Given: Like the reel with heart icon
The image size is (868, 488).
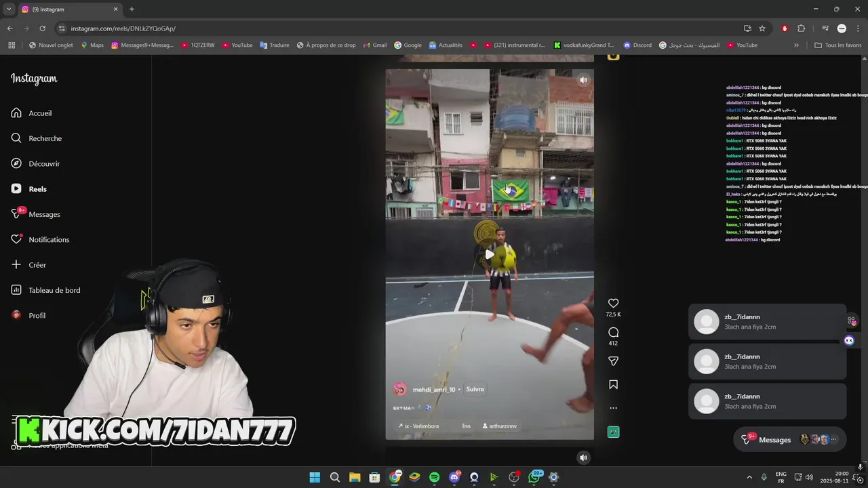Looking at the screenshot, I should coord(613,303).
